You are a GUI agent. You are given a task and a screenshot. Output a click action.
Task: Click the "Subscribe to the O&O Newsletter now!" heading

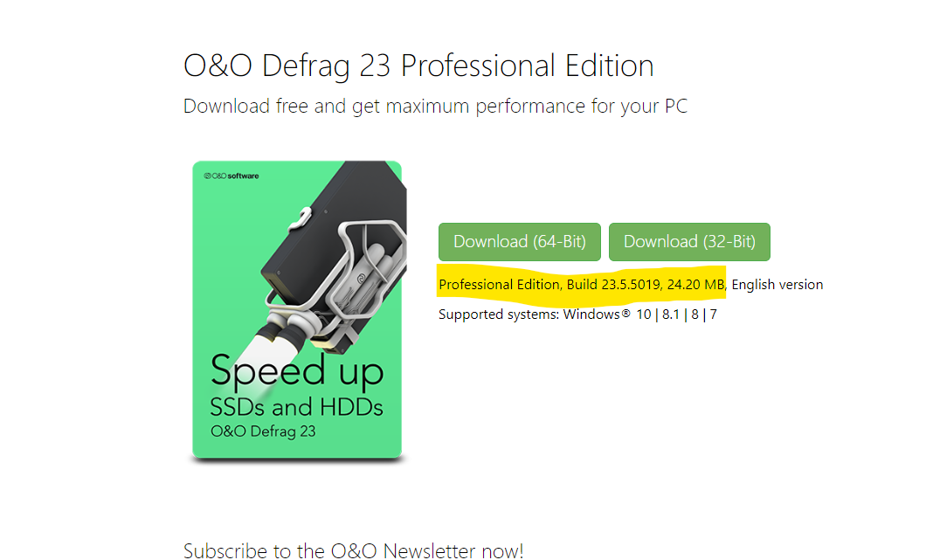[x=353, y=550]
